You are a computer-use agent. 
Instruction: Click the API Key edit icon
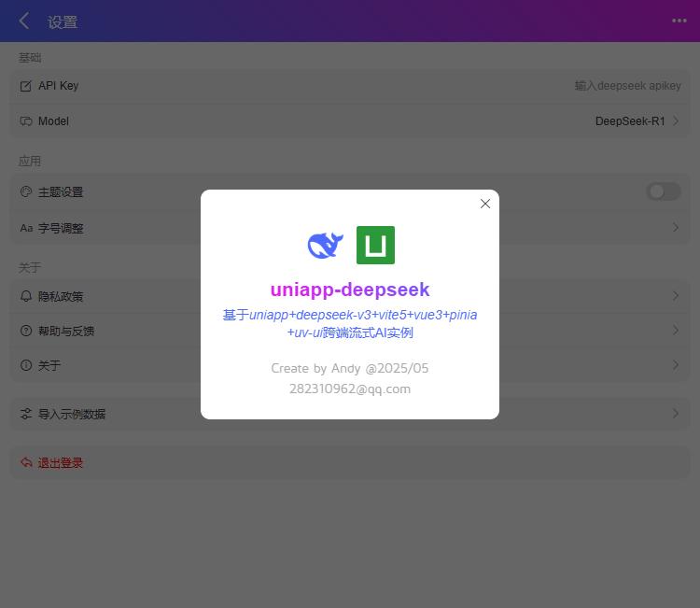coord(26,86)
